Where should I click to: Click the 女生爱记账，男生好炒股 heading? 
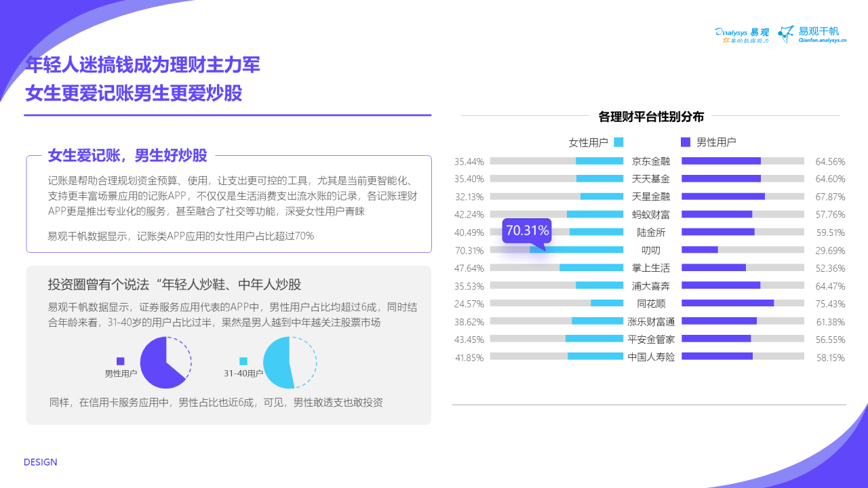coord(127,156)
